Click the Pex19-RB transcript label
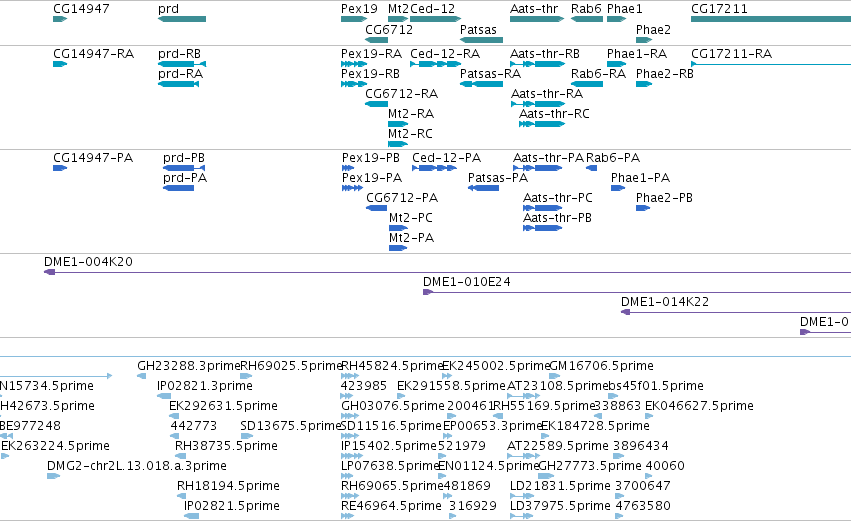This screenshot has width=851, height=521. pyautogui.click(x=370, y=73)
